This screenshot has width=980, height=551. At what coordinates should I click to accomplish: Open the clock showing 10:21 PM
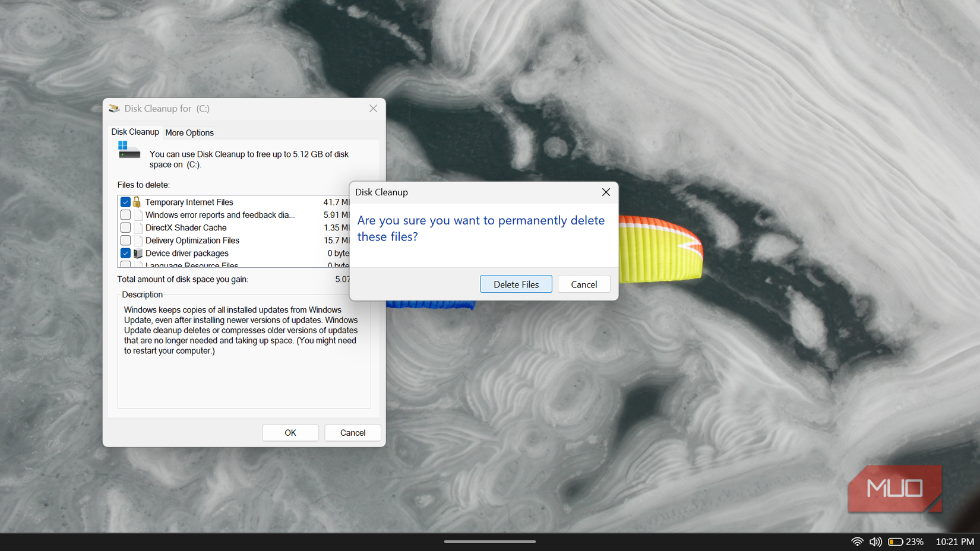(955, 541)
